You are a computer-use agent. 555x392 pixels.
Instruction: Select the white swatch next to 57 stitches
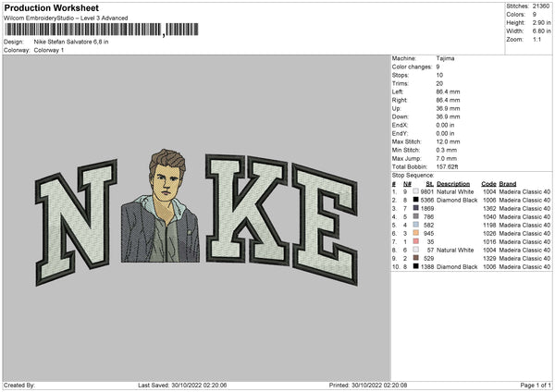[415, 250]
